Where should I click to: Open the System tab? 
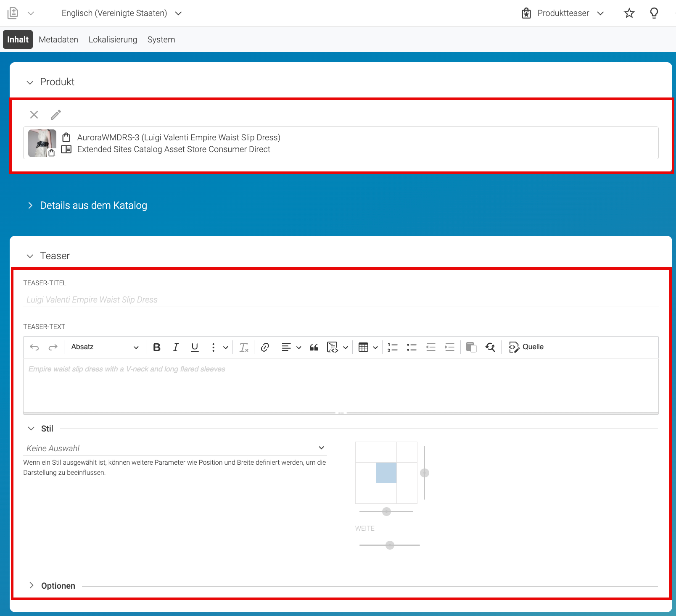pyautogui.click(x=161, y=39)
